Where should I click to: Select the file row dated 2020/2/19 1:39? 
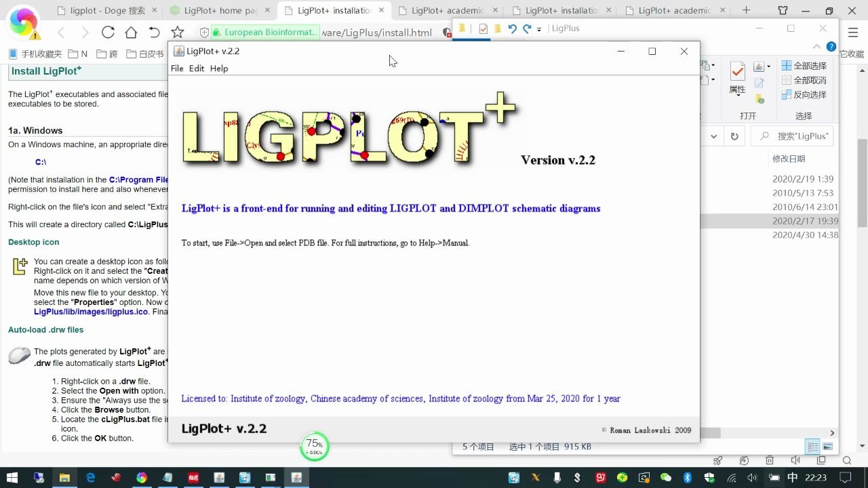tap(803, 179)
